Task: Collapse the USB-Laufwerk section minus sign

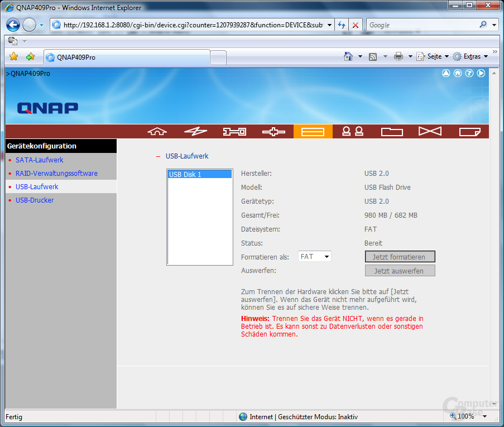Action: pyautogui.click(x=158, y=156)
